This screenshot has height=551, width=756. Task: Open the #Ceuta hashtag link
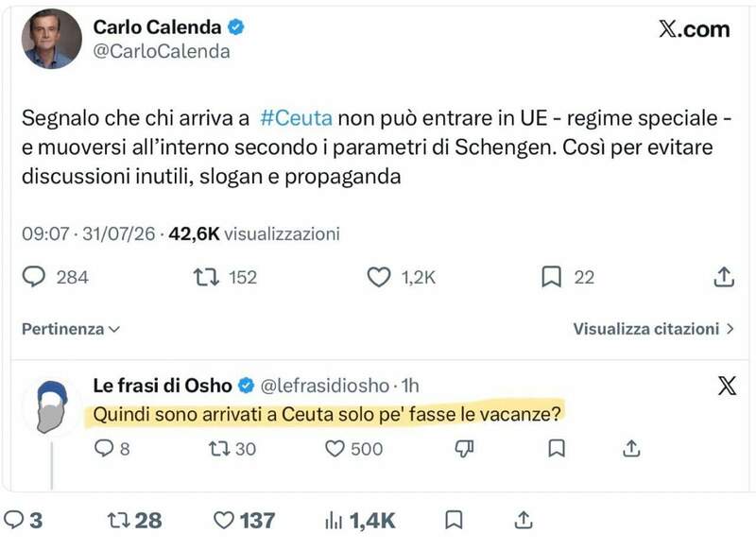[x=296, y=118]
